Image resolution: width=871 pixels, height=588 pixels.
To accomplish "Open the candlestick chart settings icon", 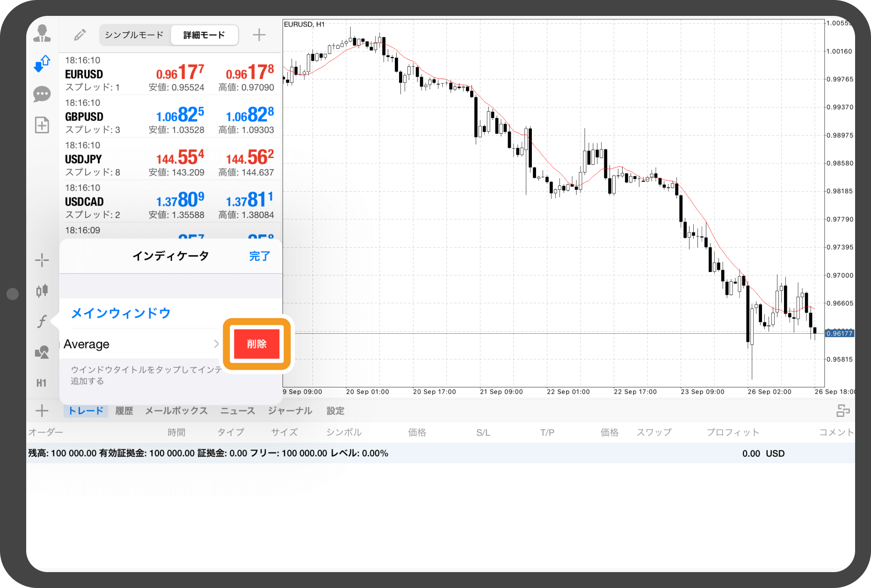I will pos(42,290).
